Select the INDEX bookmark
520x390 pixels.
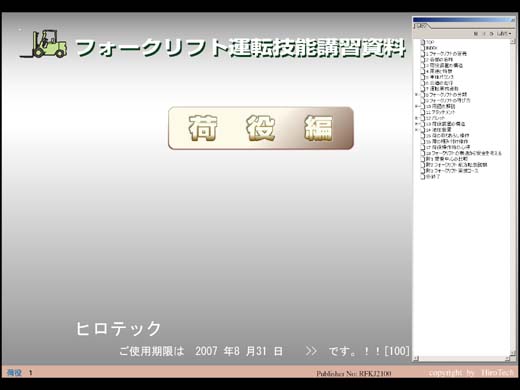coord(431,48)
